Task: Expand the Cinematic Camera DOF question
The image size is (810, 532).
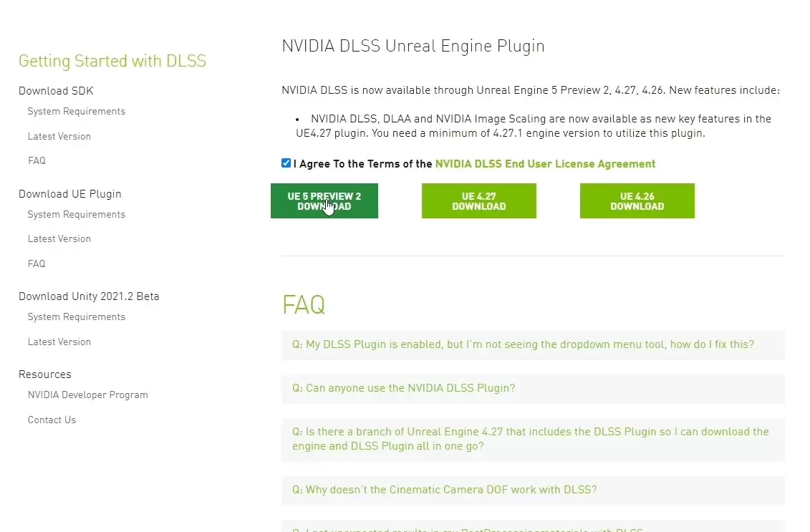Action: point(444,490)
